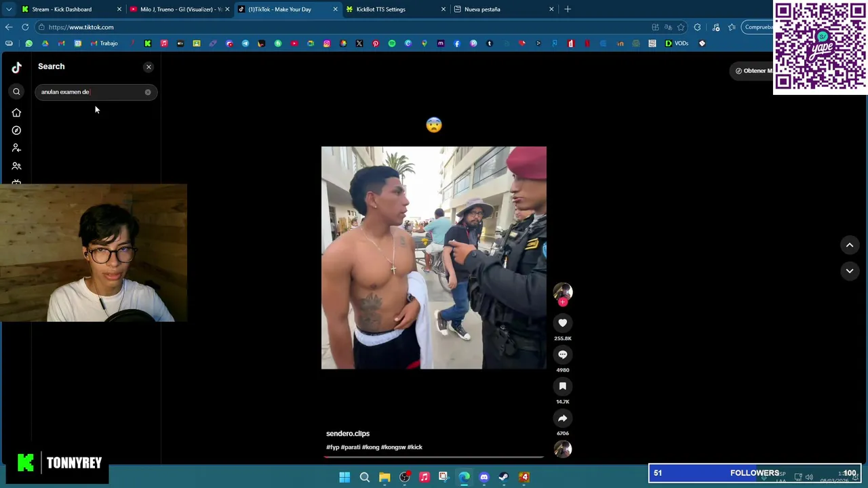Go to previous video with up chevron
868x488 pixels.
850,245
